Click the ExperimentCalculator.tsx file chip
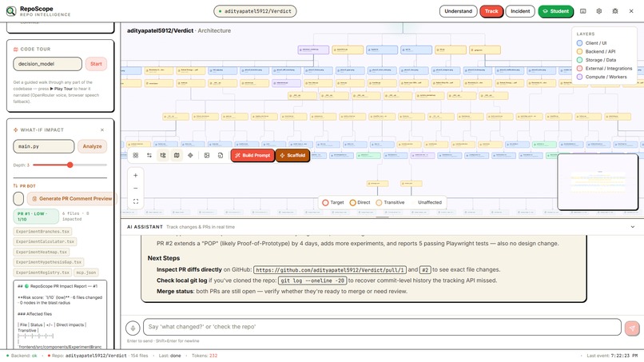This screenshot has height=362, width=644. [46, 241]
